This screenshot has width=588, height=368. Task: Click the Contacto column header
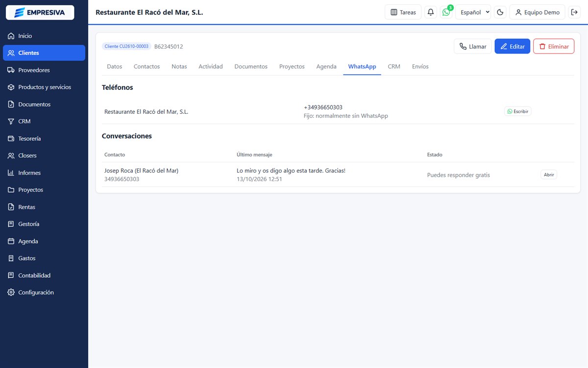115,155
